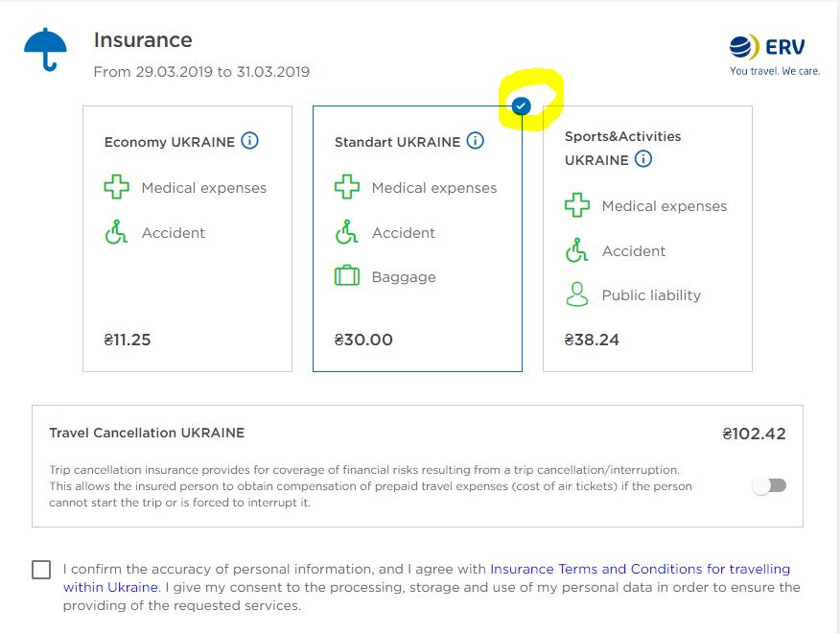This screenshot has height=634, width=840.
Task: Click the Baggage suitcase icon in Standart
Action: (346, 276)
